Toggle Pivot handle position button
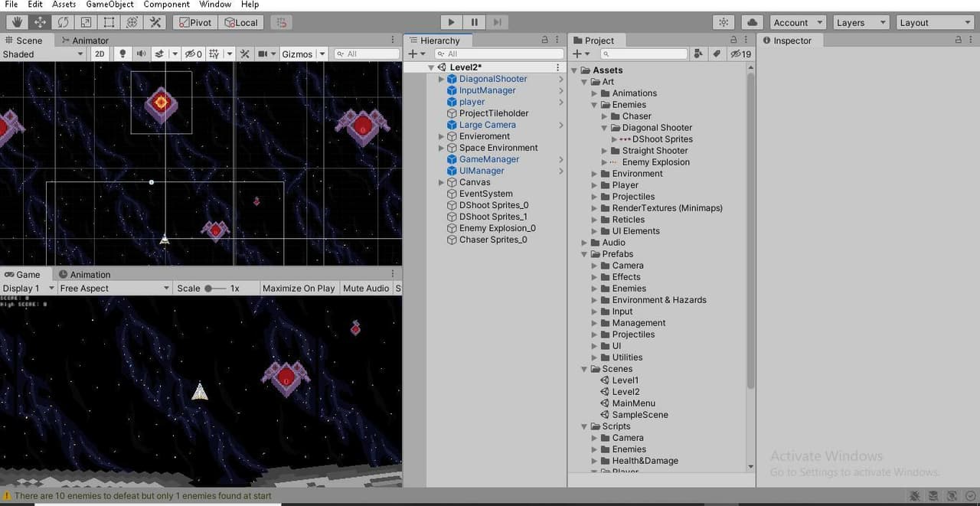 pyautogui.click(x=194, y=22)
